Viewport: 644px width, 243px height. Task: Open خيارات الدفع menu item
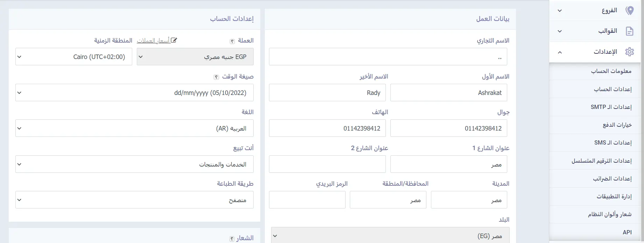[x=617, y=125]
